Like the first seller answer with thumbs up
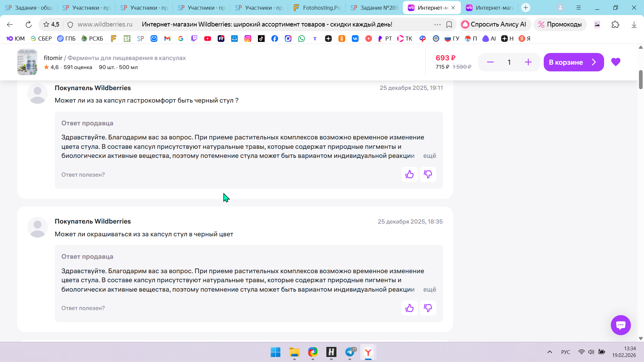Image resolution: width=644 pixels, height=362 pixels. coord(409,174)
